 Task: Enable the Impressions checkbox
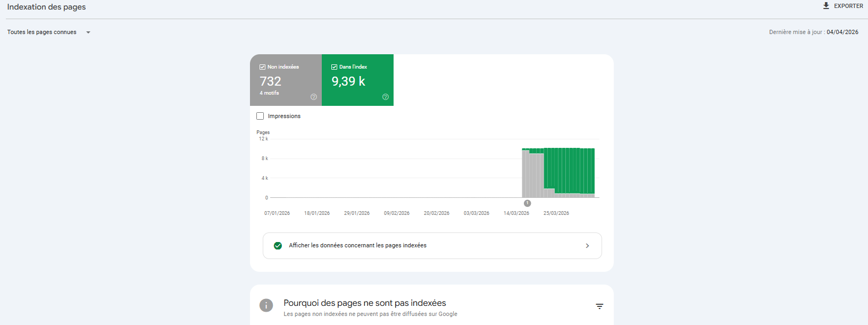pos(260,116)
